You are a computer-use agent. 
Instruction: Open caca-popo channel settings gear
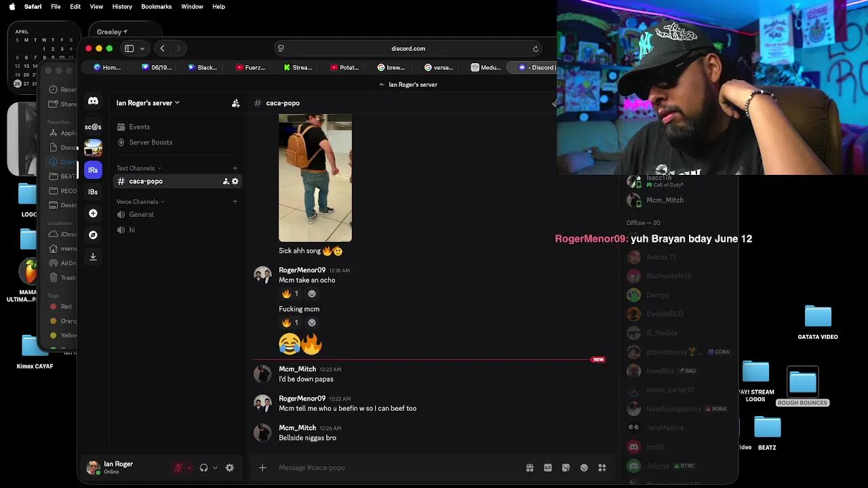coord(235,181)
